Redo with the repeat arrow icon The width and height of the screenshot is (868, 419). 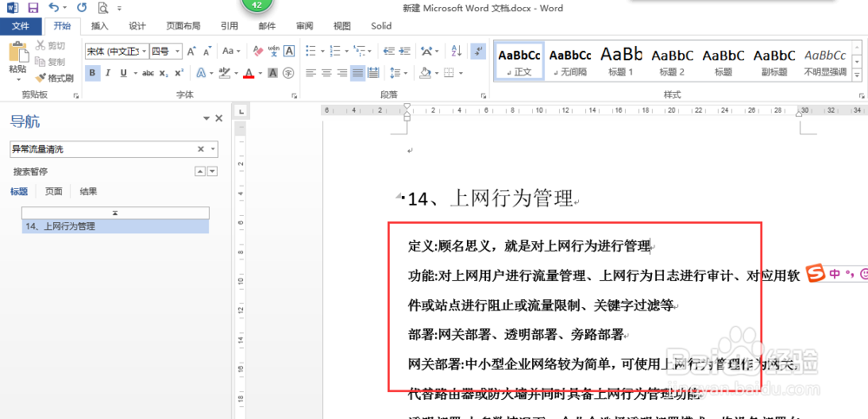82,8
